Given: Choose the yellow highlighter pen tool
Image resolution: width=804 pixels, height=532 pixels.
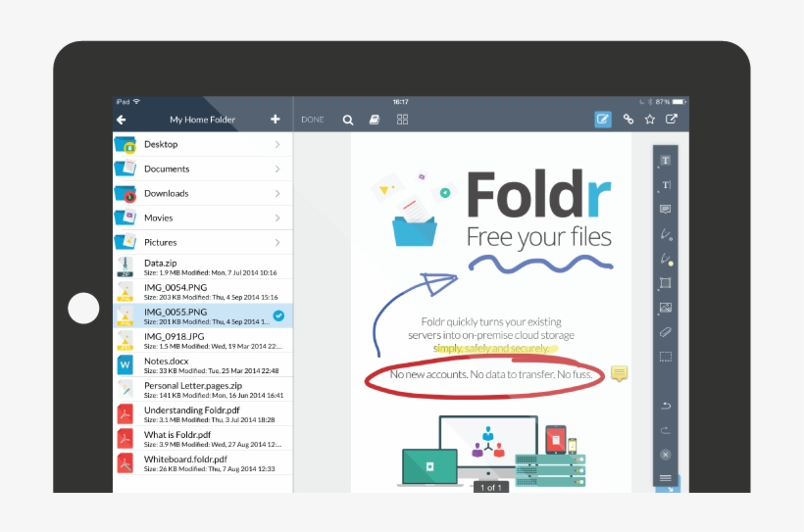Looking at the screenshot, I should [666, 259].
